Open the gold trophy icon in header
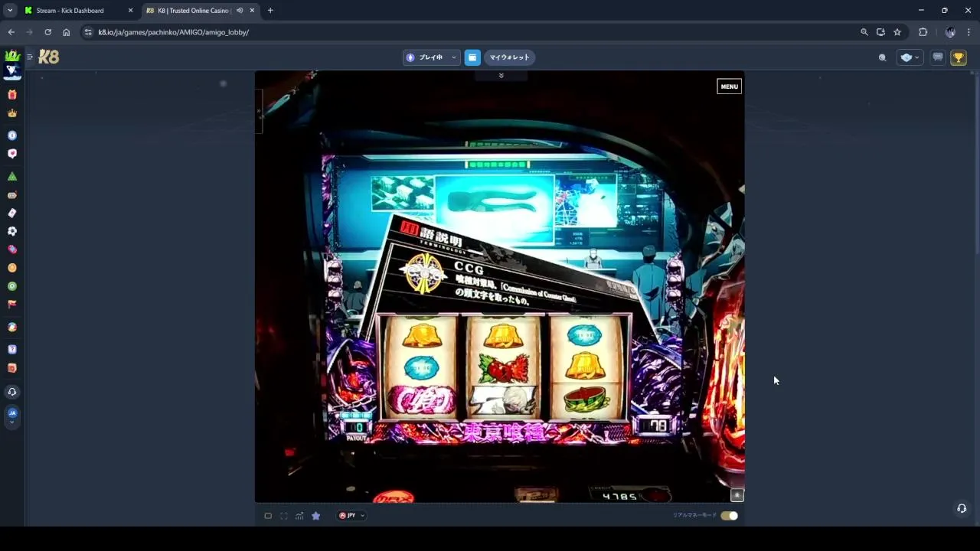980x551 pixels. tap(959, 57)
